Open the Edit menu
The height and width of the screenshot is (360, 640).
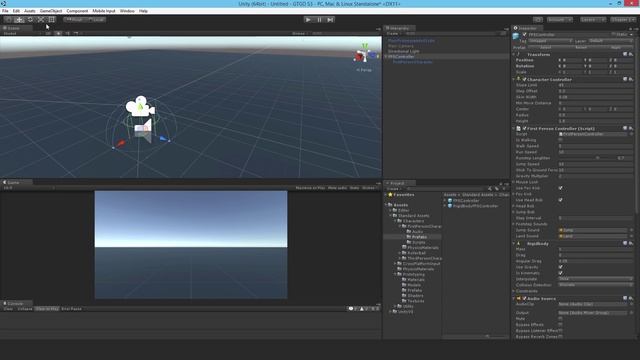[16, 11]
